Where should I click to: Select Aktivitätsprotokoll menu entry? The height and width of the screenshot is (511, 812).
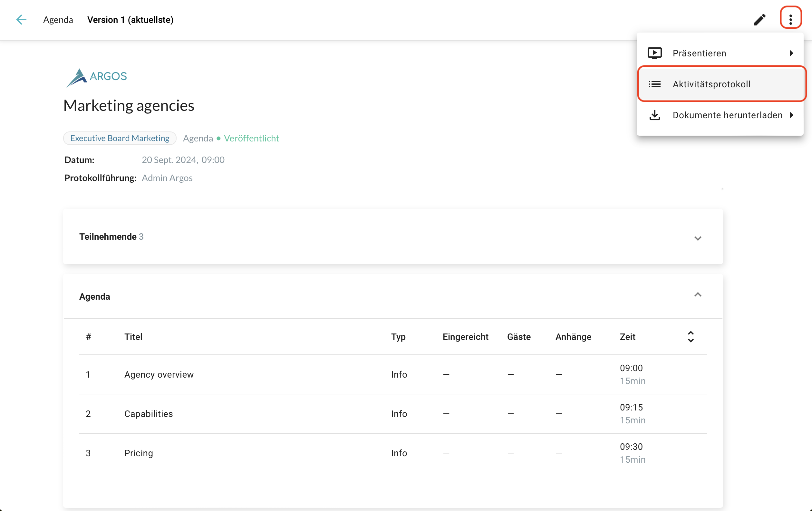[x=711, y=84]
